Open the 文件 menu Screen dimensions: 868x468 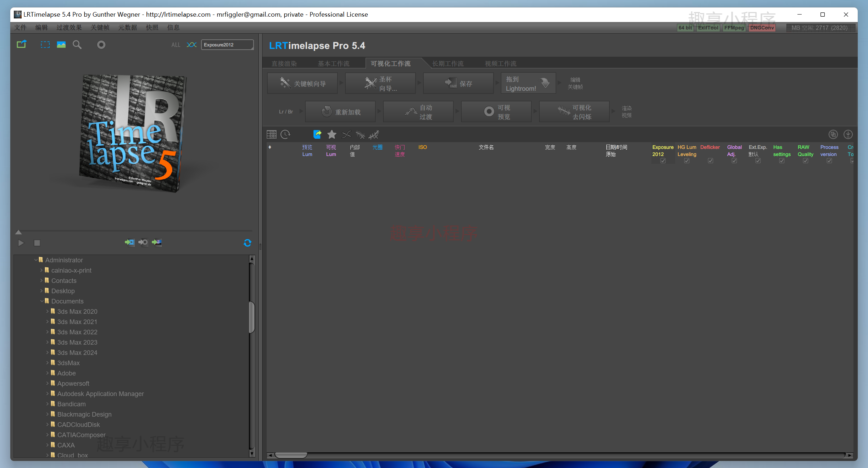point(20,28)
